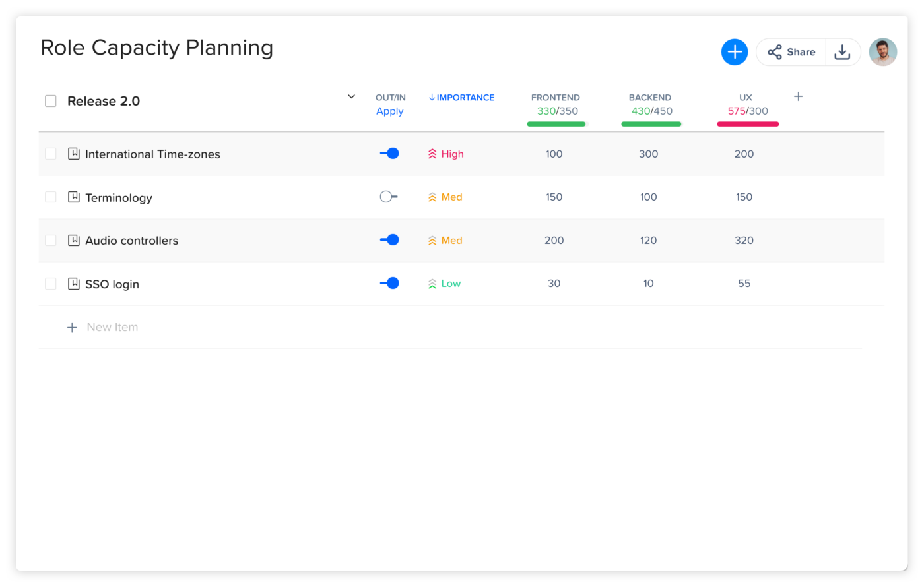Select the Audio controllers row checkbox

(x=51, y=240)
